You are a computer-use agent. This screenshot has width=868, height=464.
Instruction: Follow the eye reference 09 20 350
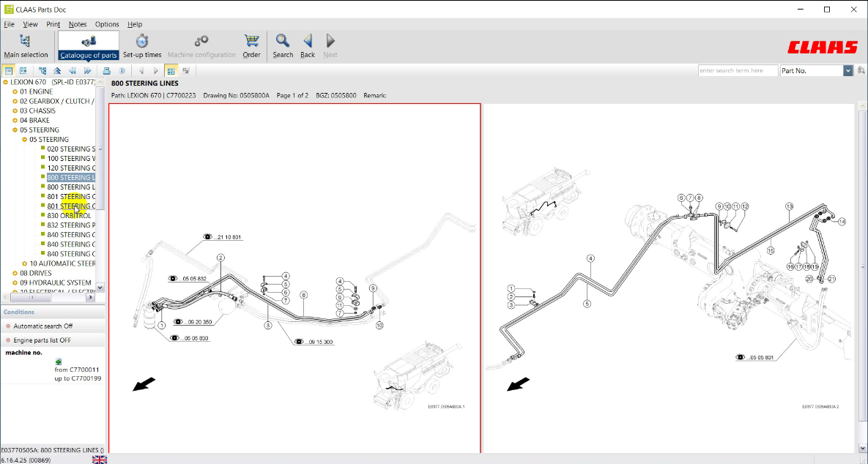point(193,322)
